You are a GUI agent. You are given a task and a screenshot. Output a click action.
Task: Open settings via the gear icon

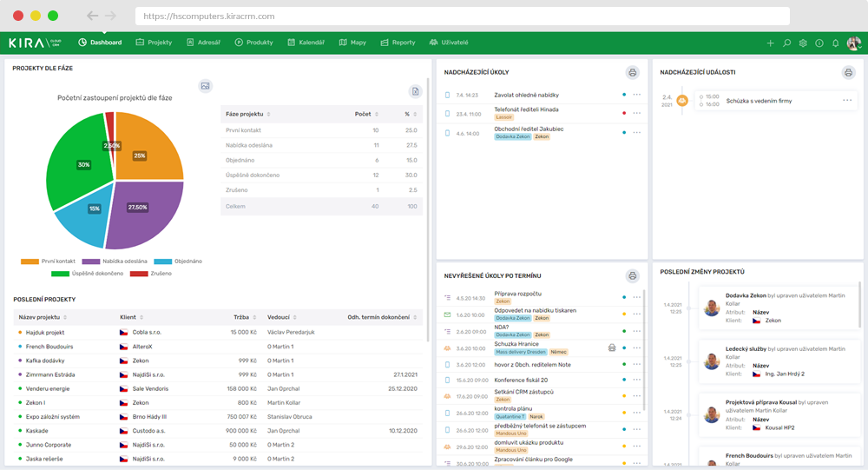pos(803,43)
